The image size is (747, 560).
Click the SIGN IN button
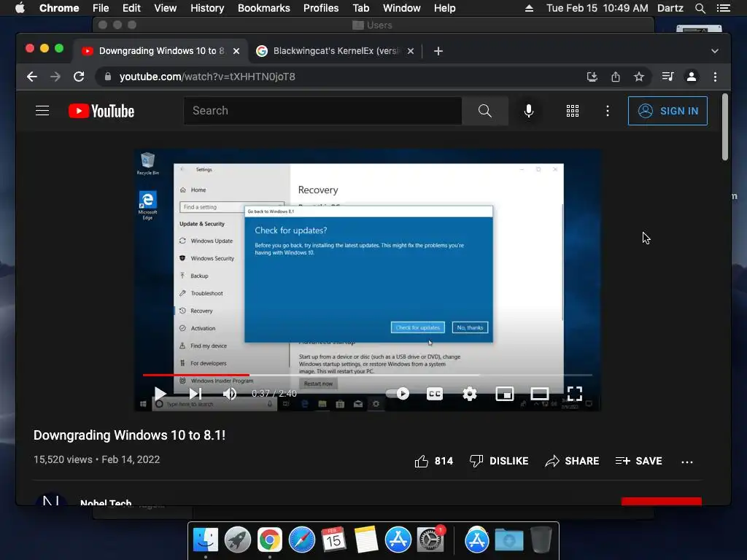[667, 111]
